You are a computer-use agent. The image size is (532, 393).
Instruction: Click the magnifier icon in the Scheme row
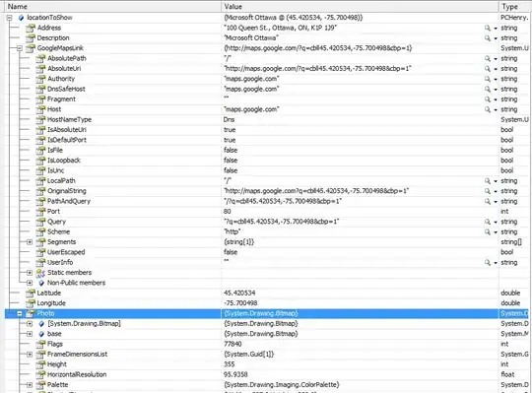click(488, 231)
